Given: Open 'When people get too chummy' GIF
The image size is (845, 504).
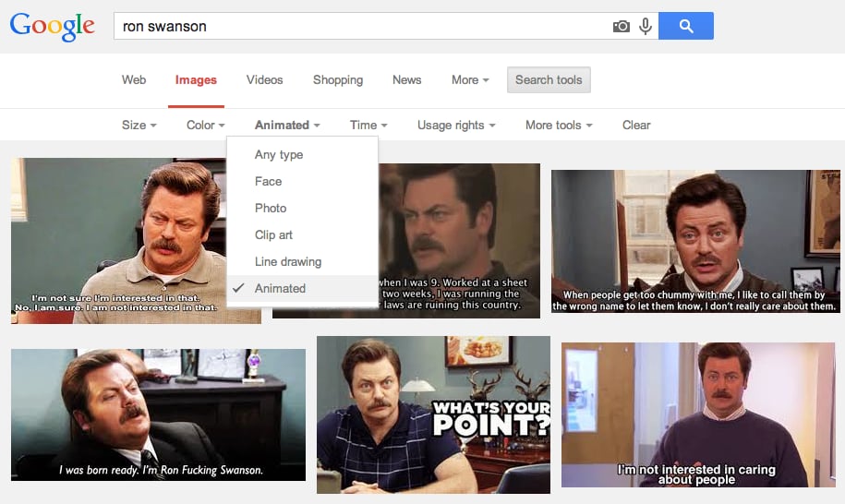Looking at the screenshot, I should [695, 241].
